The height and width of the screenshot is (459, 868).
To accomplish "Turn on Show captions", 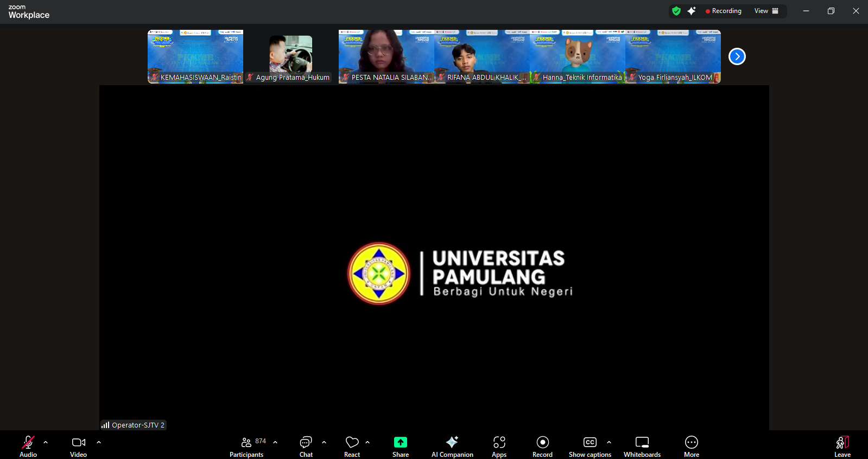I will (x=590, y=446).
